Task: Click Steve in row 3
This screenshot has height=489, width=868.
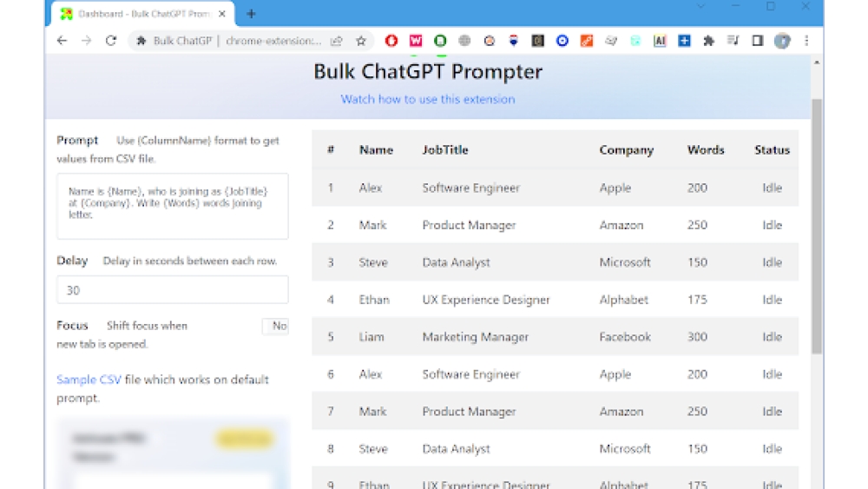Action: point(372,262)
